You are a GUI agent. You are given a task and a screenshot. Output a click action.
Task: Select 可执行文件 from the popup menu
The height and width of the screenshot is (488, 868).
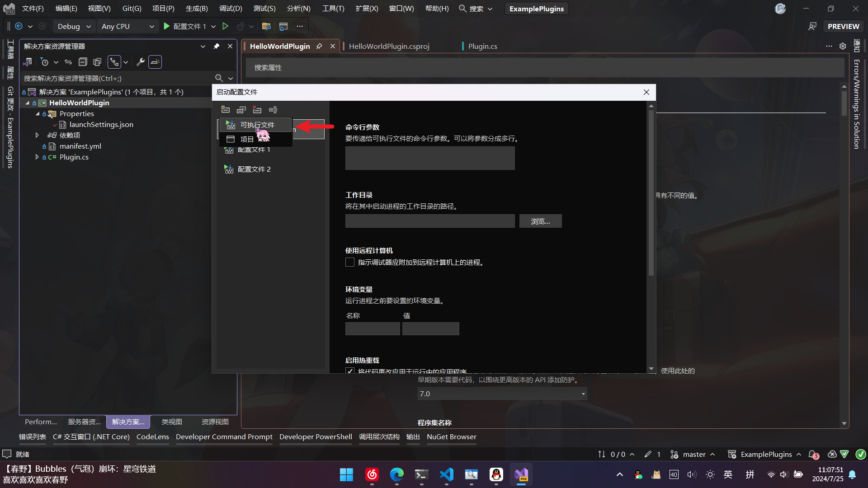click(x=256, y=125)
